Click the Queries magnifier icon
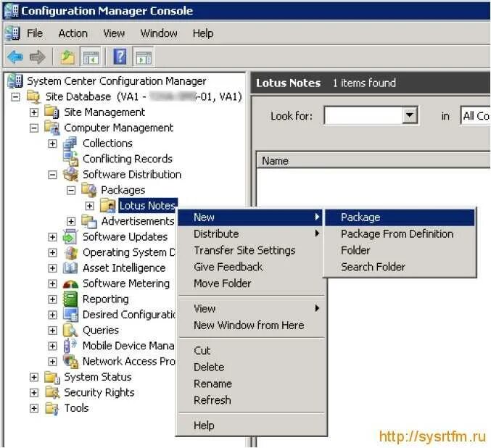 click(x=70, y=331)
